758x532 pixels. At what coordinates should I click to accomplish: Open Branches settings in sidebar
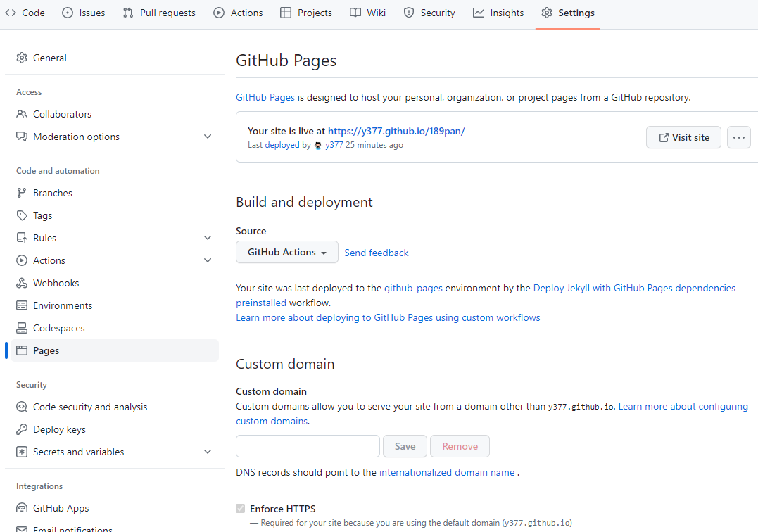[52, 192]
